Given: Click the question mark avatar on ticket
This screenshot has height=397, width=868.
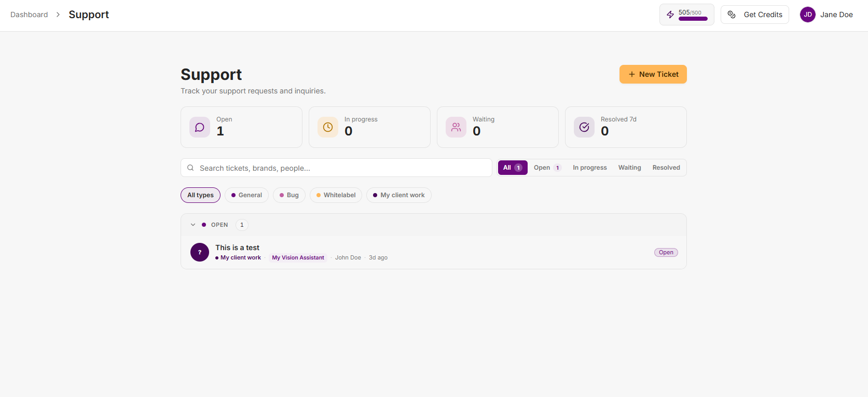Looking at the screenshot, I should tap(200, 252).
